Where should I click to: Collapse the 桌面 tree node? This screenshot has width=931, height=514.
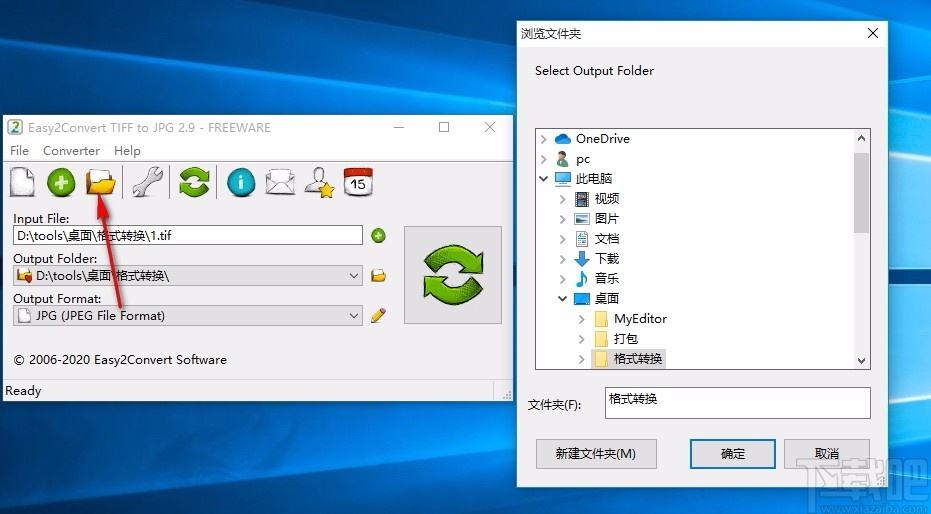pos(562,299)
